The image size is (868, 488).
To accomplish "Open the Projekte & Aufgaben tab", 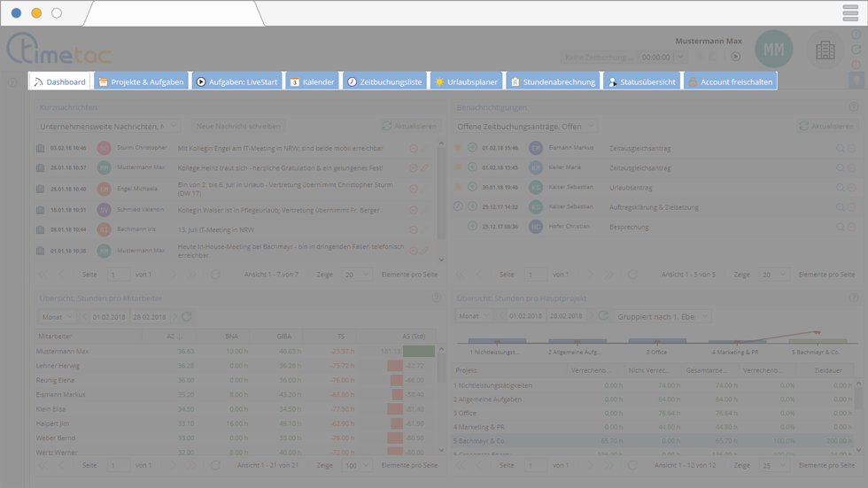I will (x=142, y=81).
